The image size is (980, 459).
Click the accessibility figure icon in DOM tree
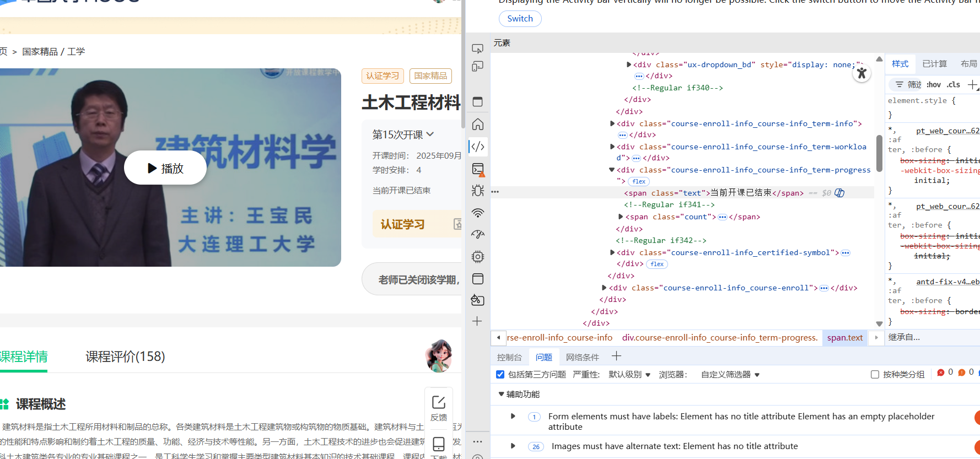click(862, 73)
